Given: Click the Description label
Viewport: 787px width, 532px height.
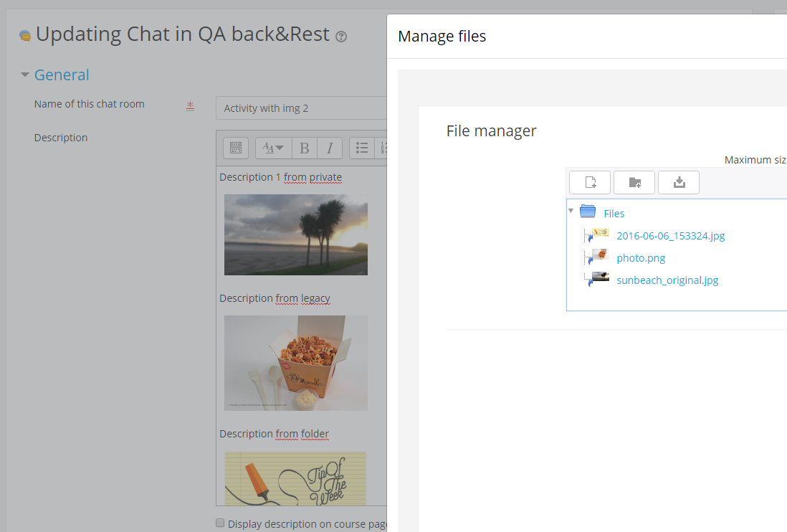Looking at the screenshot, I should pyautogui.click(x=61, y=138).
